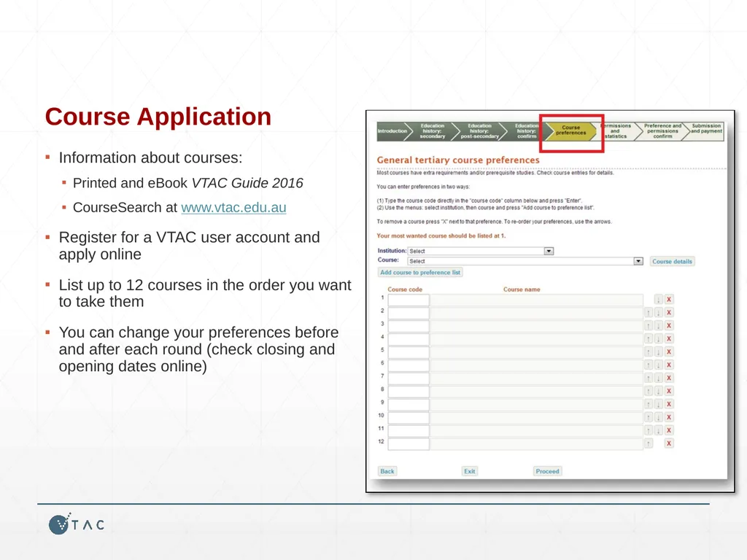The image size is (747, 560).
Task: Click Add course to preference list
Action: (x=420, y=273)
